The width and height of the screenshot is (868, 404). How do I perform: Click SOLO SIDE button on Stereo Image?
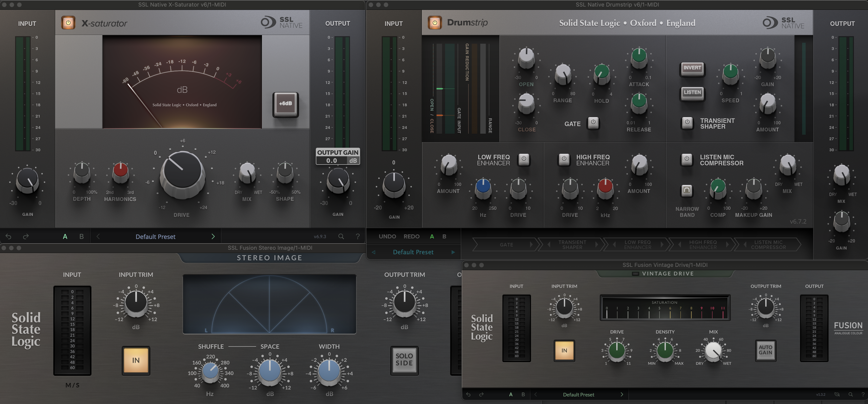click(404, 360)
